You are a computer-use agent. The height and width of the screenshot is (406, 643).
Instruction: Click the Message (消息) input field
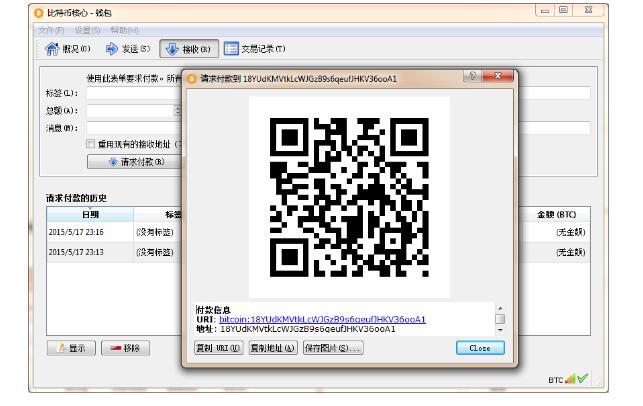(x=134, y=128)
